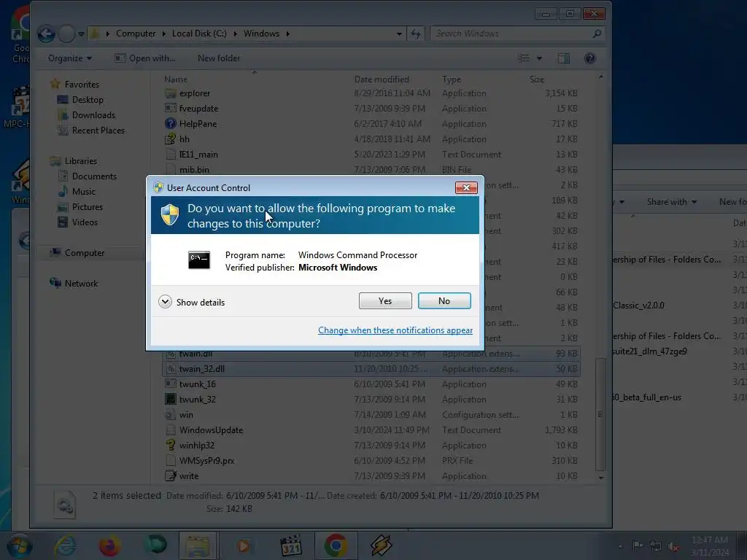Launch Internet Explorer from taskbar
The image size is (747, 560).
coord(65,545)
